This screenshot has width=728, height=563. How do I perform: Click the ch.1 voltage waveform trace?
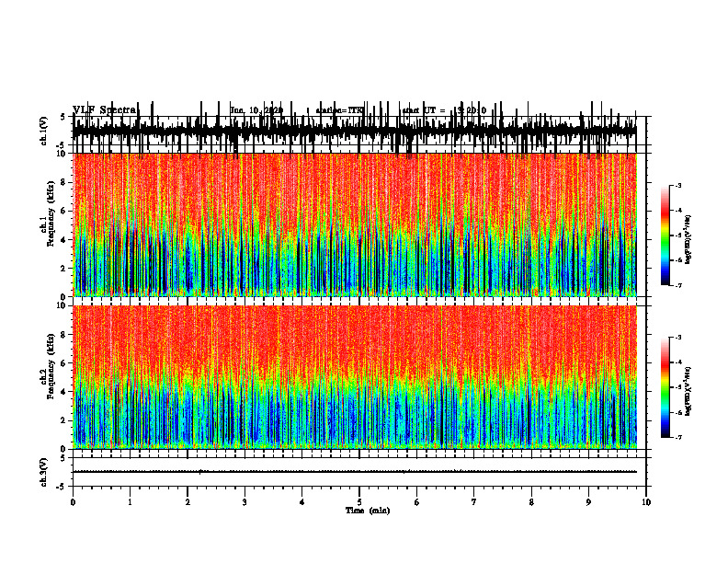click(x=355, y=131)
